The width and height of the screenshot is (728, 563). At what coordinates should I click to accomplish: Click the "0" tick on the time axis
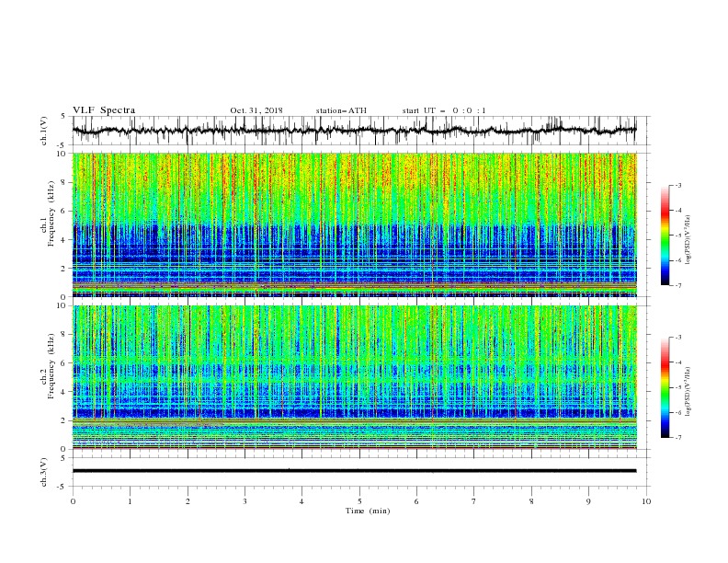coord(73,501)
